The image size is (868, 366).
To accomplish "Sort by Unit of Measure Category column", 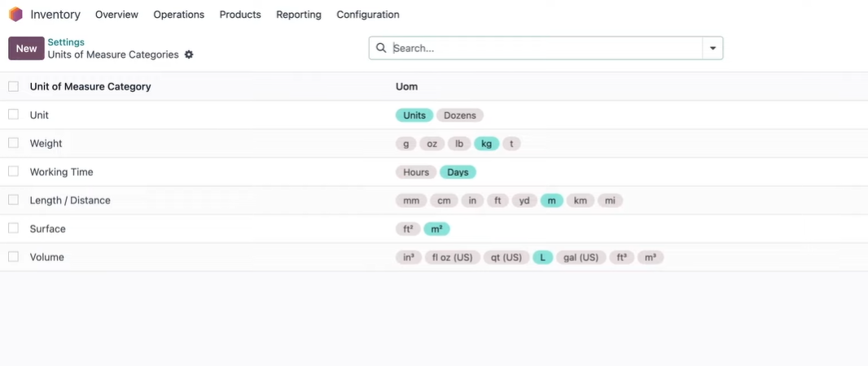I will point(90,86).
